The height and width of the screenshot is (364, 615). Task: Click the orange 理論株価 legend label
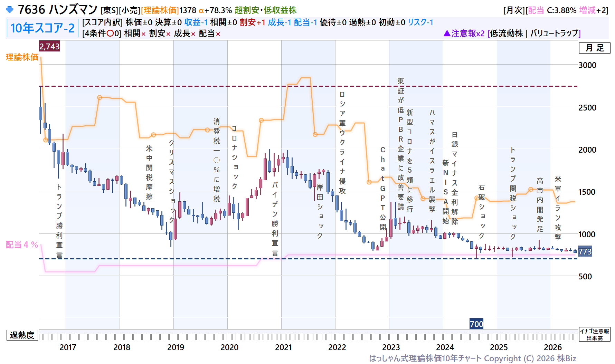click(22, 57)
